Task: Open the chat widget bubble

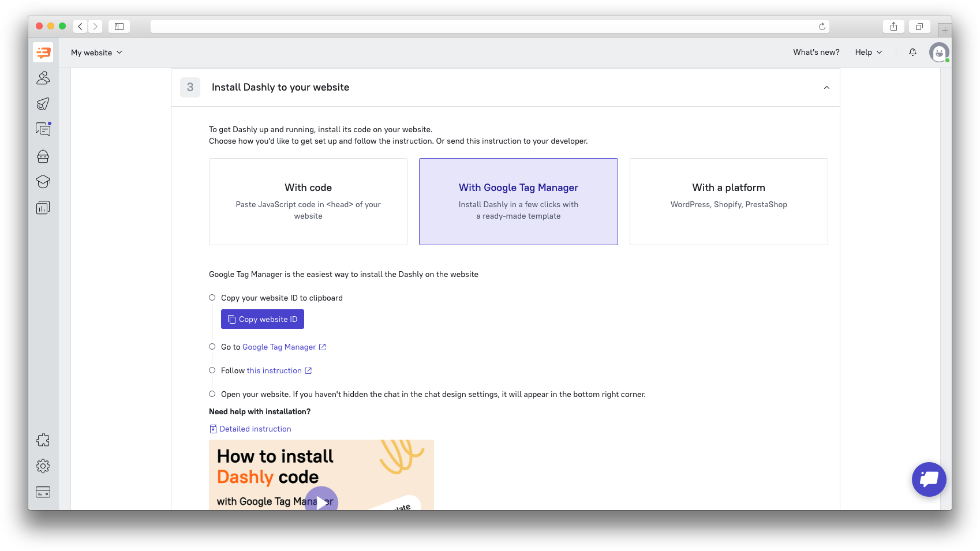Action: tap(929, 479)
